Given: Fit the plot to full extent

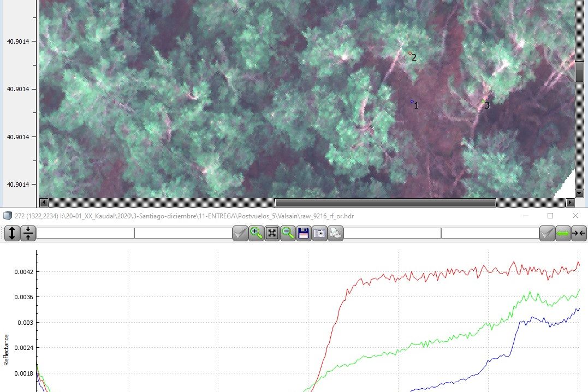Looking at the screenshot, I should click(x=272, y=234).
